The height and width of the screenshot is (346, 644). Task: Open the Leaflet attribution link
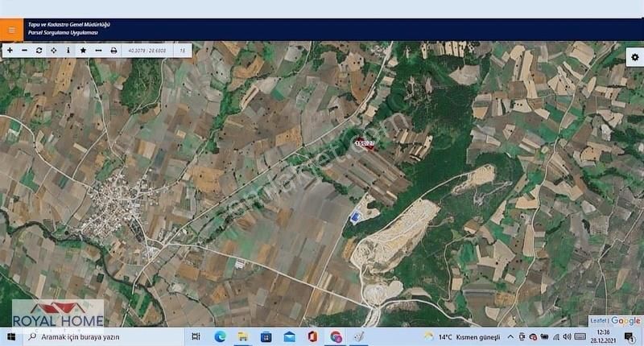[598, 320]
